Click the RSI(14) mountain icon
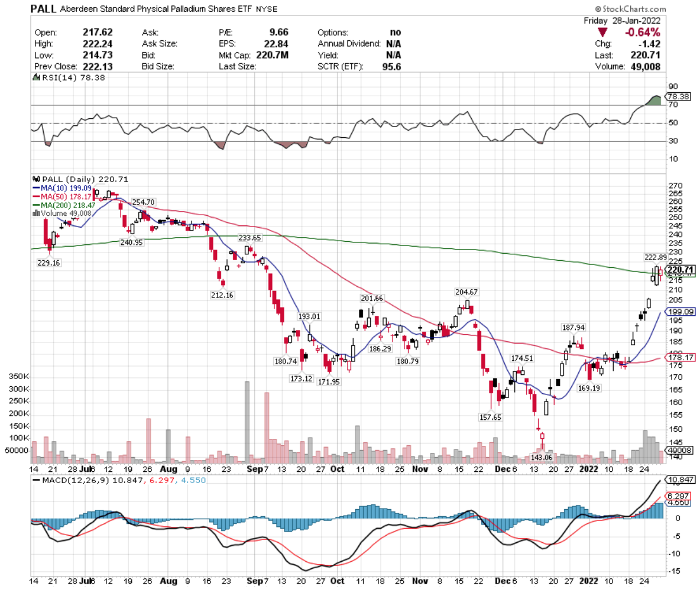The image size is (700, 589). coord(36,77)
